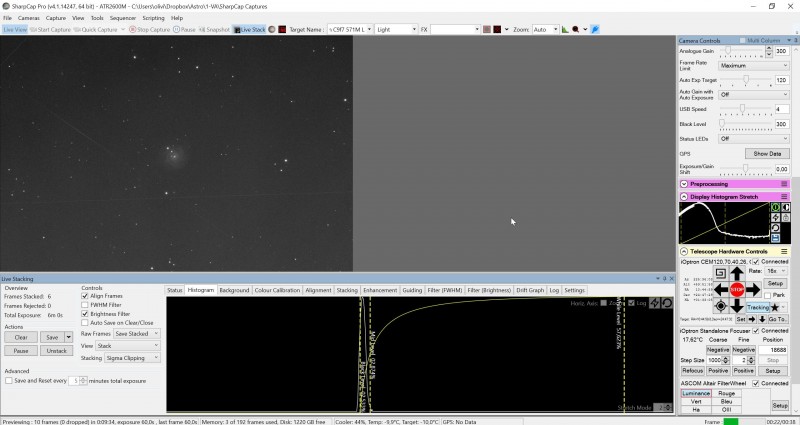This screenshot has height=425, width=800.
Task: Open the Raw Frames dropdown
Action: (137, 334)
